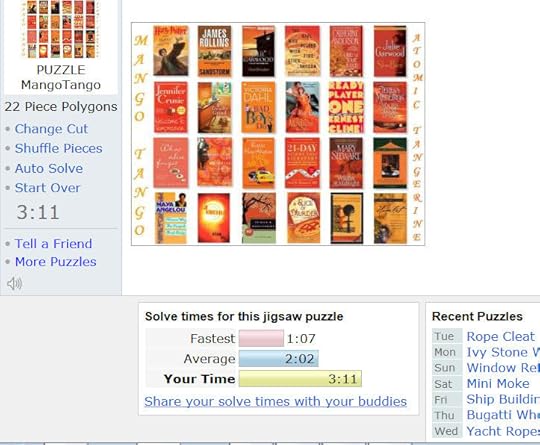The height and width of the screenshot is (445, 540).
Task: Share your solve times with your buddies
Action: (x=276, y=402)
